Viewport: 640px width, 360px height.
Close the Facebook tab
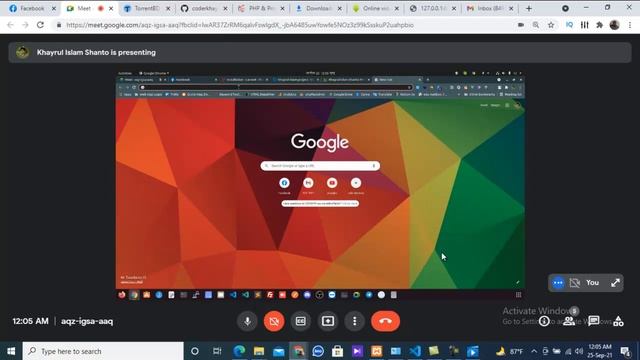(x=53, y=8)
